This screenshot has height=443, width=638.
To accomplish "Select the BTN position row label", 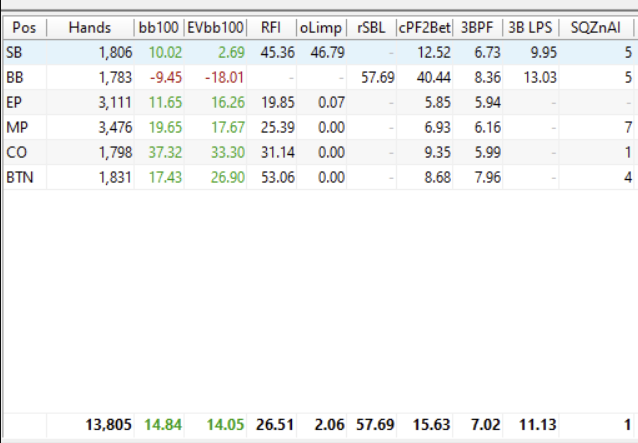I will pyautogui.click(x=20, y=177).
